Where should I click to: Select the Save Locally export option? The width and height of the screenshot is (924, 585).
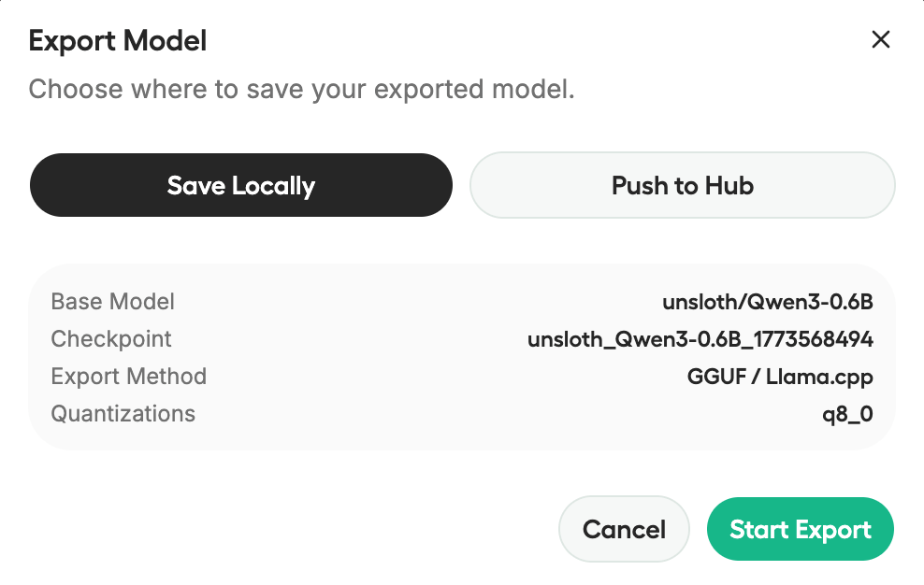[x=240, y=185]
